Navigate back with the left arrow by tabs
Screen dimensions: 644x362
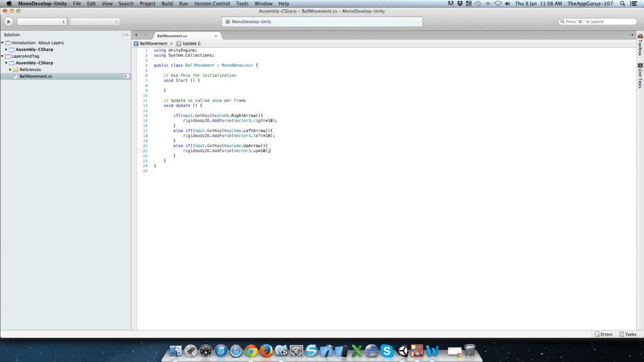click(x=136, y=35)
